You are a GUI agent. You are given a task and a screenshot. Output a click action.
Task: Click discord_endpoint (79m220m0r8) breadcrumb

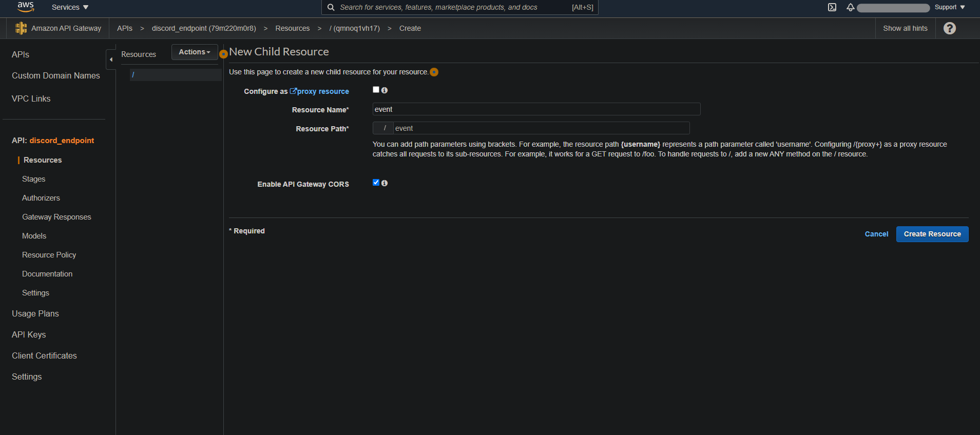204,28
